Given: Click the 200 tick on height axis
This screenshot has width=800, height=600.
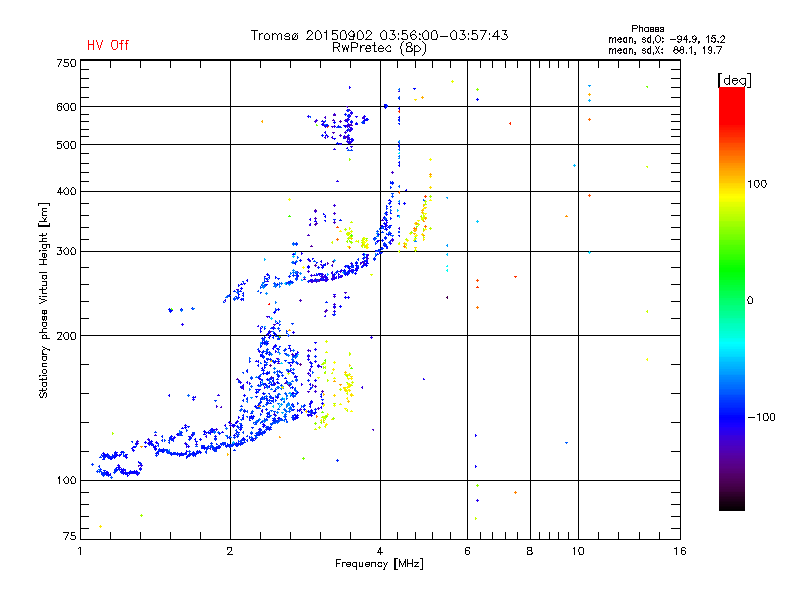Looking at the screenshot, I should (x=66, y=336).
